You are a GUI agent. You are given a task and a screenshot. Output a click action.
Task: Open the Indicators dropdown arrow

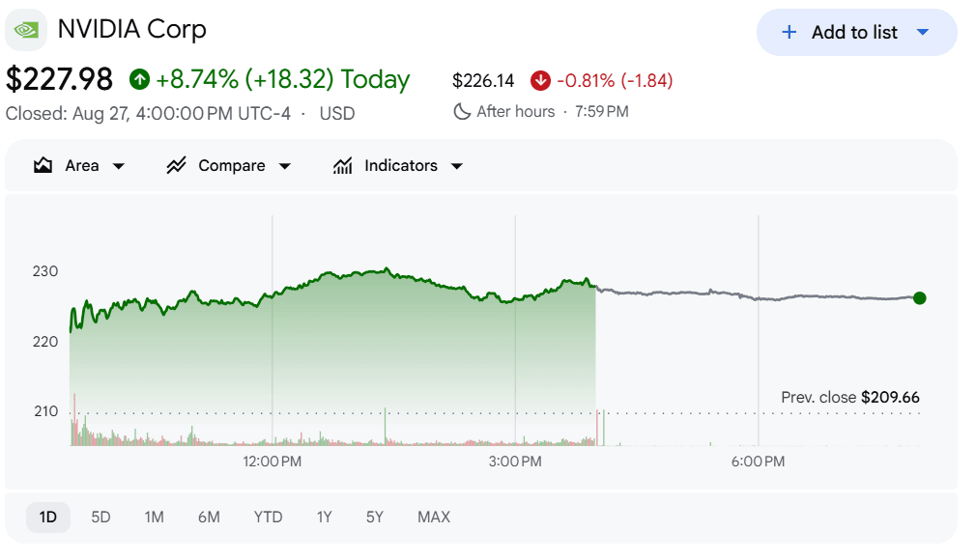pos(457,166)
